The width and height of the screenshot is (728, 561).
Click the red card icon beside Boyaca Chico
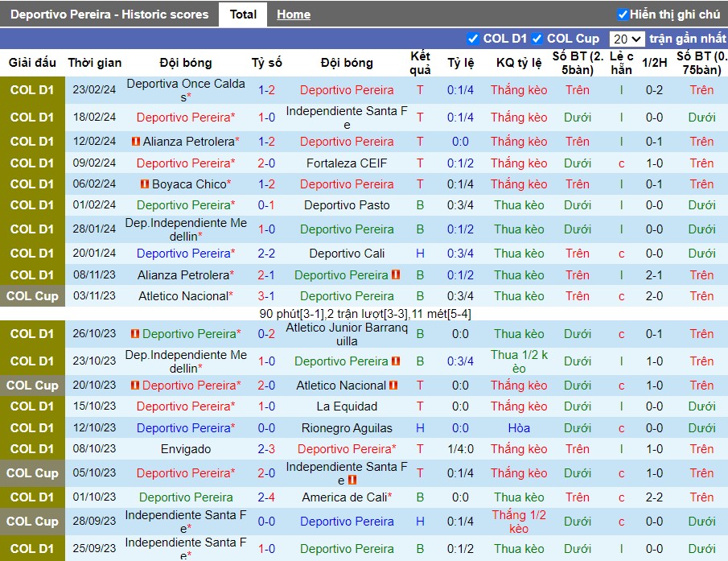[x=145, y=184]
